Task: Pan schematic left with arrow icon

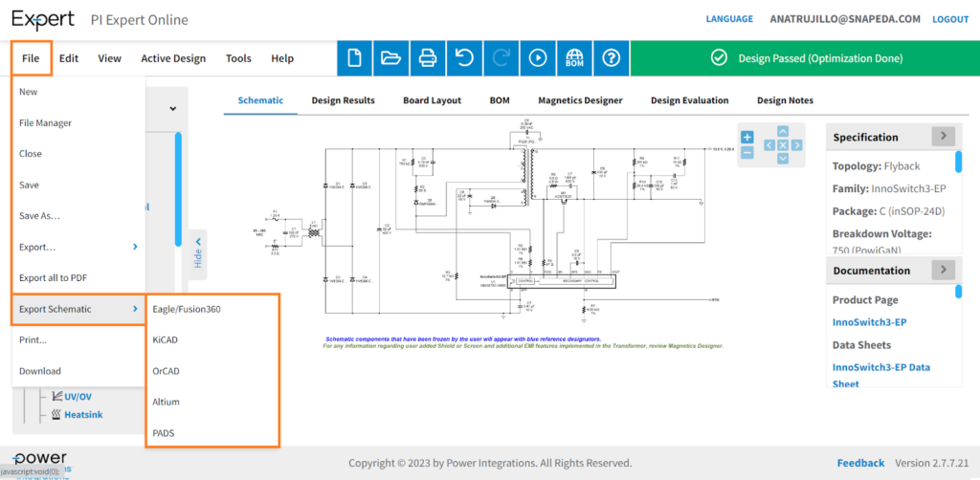Action: coord(769,145)
